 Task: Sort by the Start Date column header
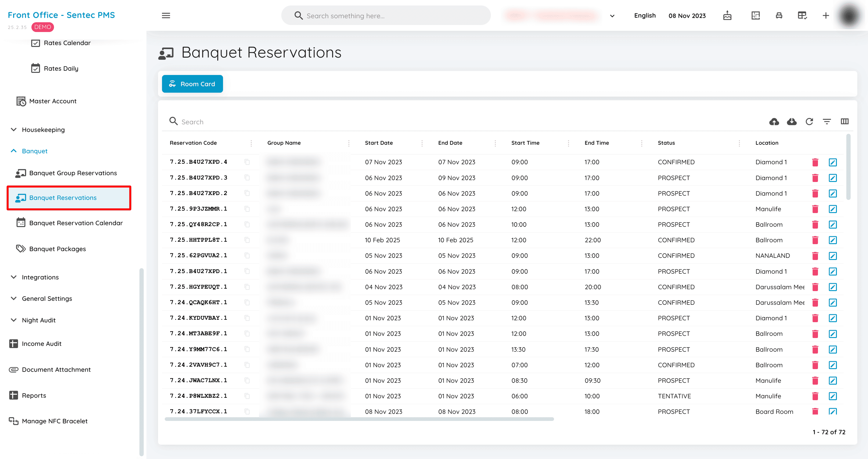tap(379, 143)
